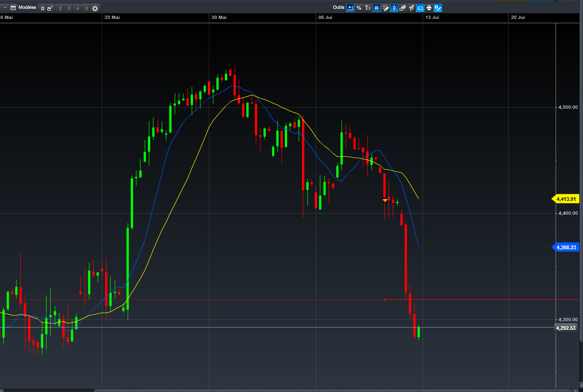Screen dimensions: 583x392
Task: Select the D daily timeframe button
Action: [42, 8]
